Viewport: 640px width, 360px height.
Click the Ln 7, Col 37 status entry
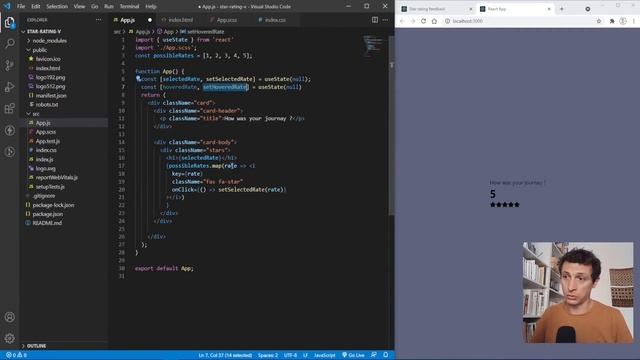click(225, 355)
